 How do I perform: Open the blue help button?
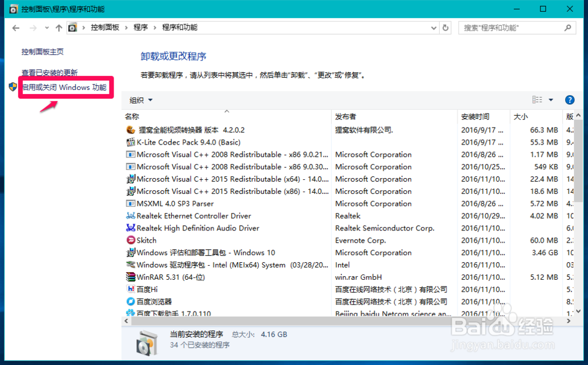coord(570,100)
